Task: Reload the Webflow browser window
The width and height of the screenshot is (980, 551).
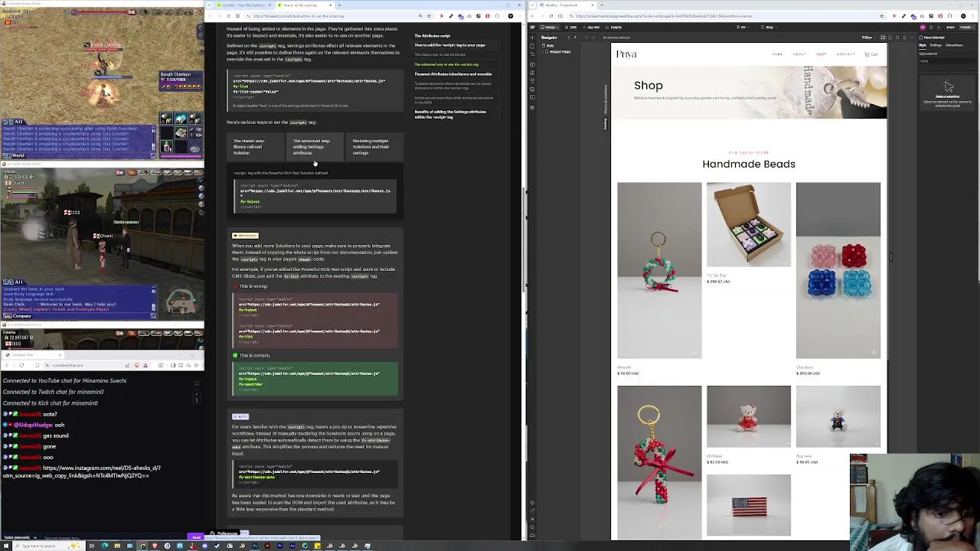Action: (551, 16)
